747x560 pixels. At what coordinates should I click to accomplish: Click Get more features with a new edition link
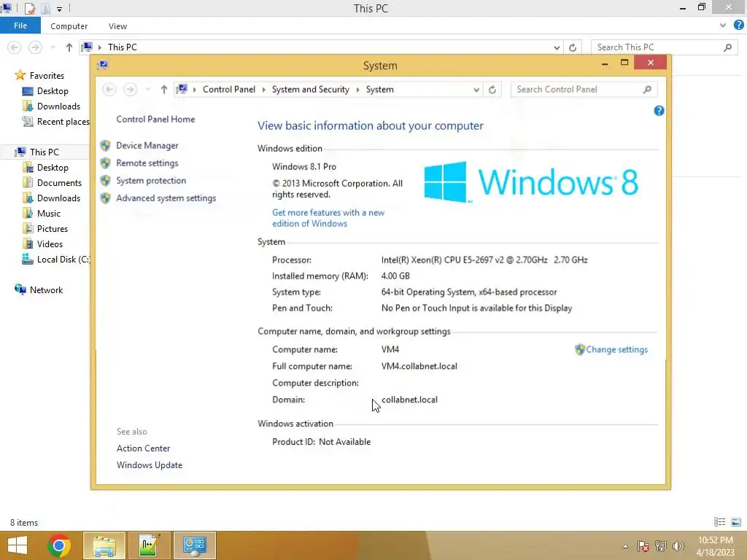pyautogui.click(x=328, y=218)
